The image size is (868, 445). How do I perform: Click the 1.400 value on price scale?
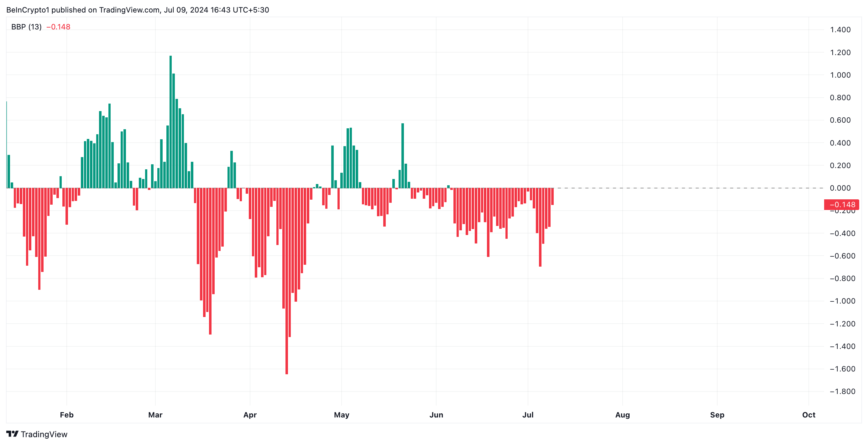coord(840,30)
